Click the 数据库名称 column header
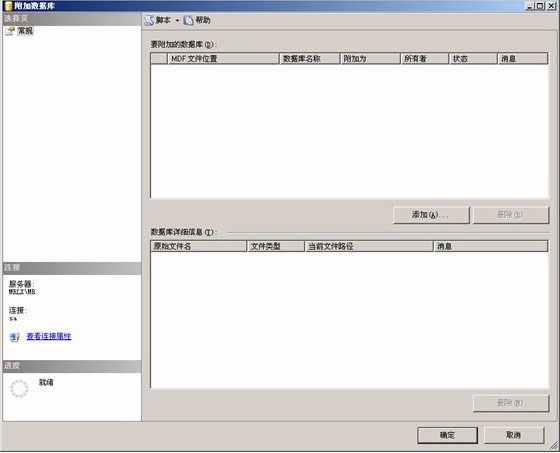Screen dimensions: 560x453 tap(309, 59)
